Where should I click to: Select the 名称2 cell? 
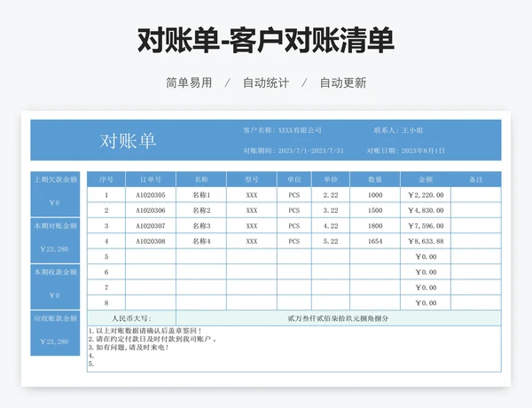(201, 210)
